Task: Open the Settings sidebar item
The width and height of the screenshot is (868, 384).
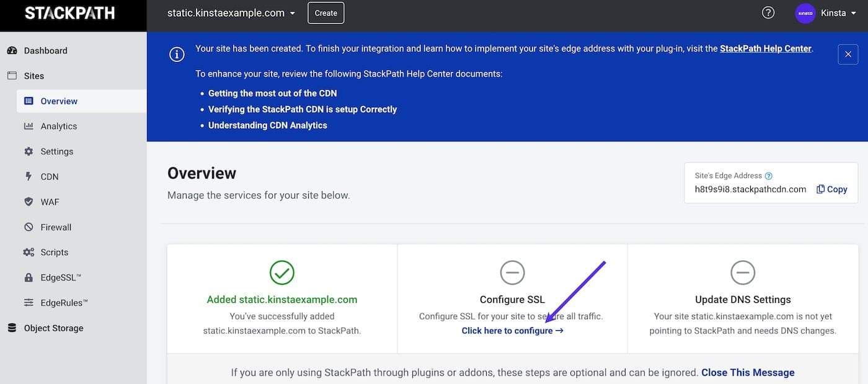Action: 56,151
